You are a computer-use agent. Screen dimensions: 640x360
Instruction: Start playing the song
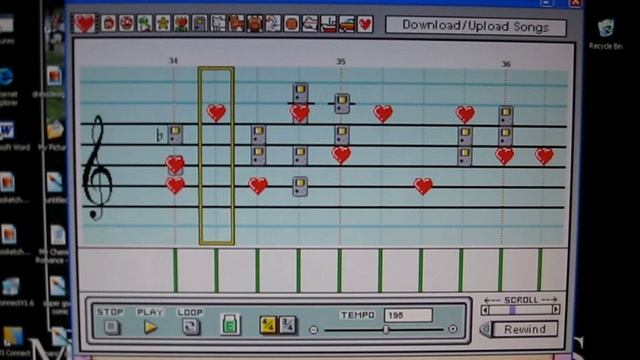[x=151, y=327]
